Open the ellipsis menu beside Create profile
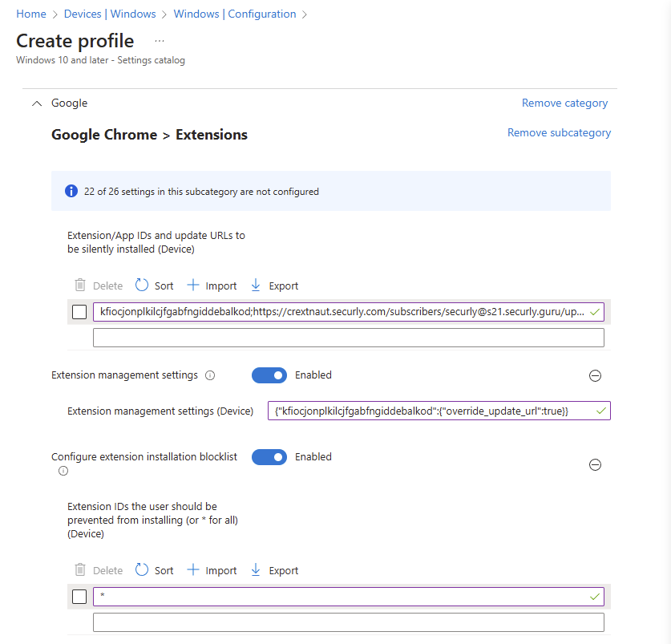671x644 pixels. 160,41
